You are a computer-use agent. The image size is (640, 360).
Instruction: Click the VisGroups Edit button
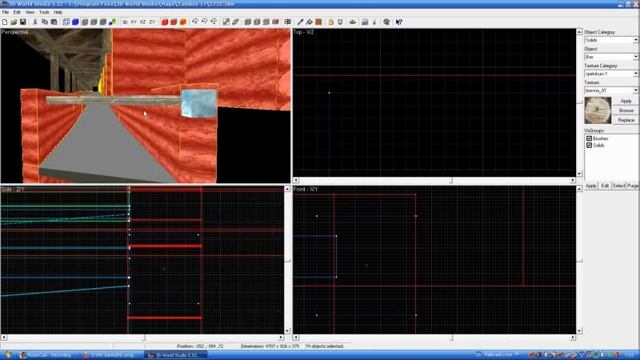pyautogui.click(x=605, y=186)
